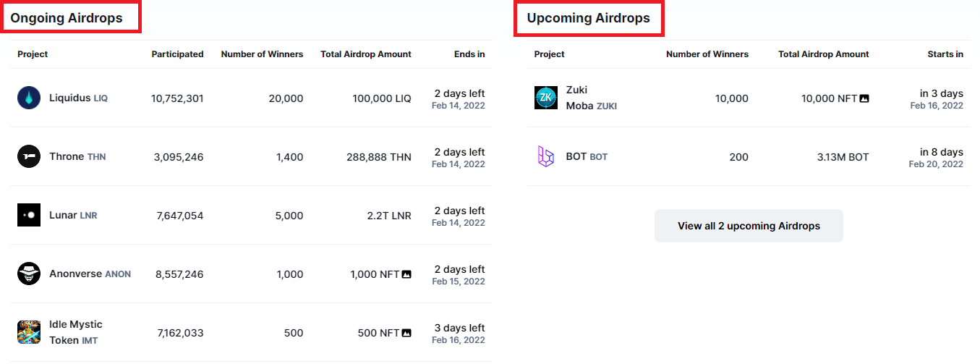Click the Starts in column header
980x364 pixels.
pos(945,54)
